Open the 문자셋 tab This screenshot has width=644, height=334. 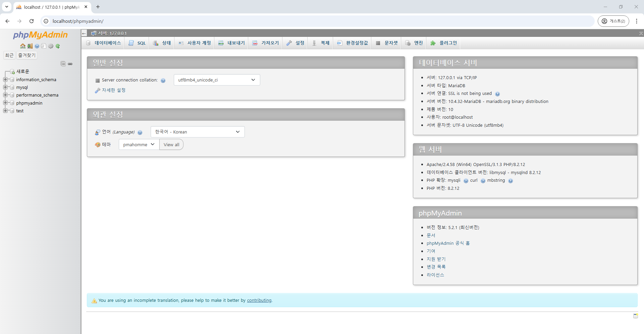(x=387, y=43)
